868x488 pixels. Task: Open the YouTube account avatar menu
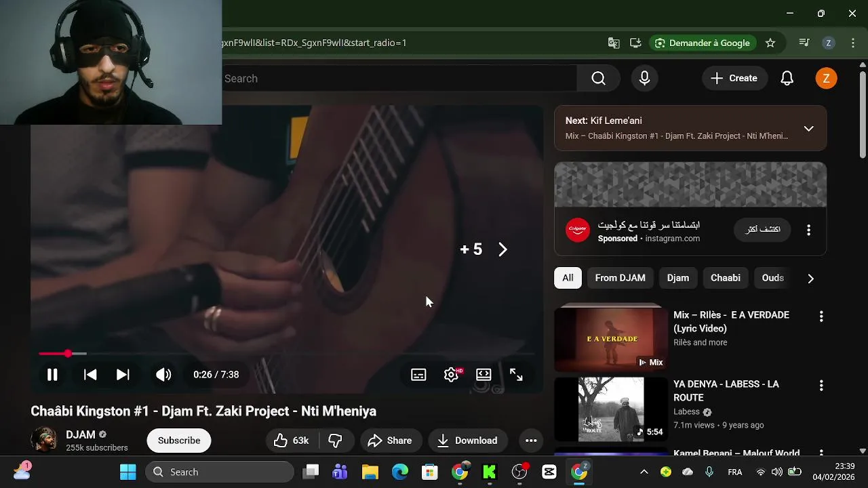click(x=826, y=79)
